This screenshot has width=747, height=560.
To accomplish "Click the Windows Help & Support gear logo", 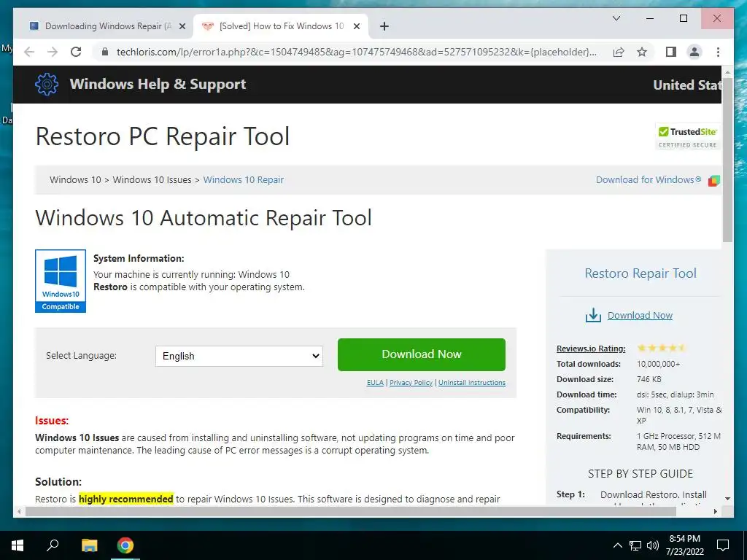I will [47, 85].
